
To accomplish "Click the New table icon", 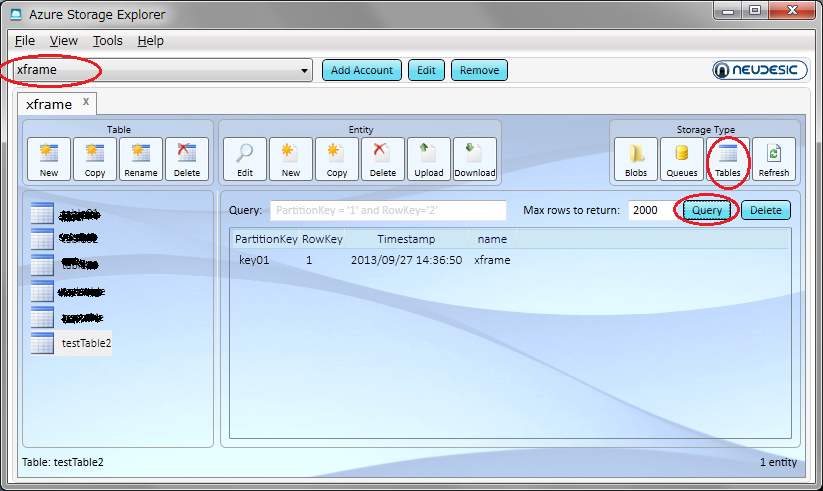I will click(49, 159).
